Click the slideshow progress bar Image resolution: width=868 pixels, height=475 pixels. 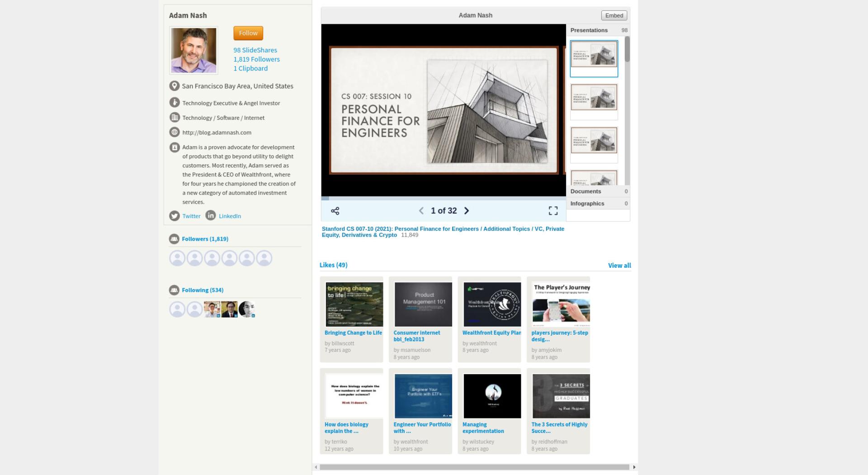coord(443,198)
